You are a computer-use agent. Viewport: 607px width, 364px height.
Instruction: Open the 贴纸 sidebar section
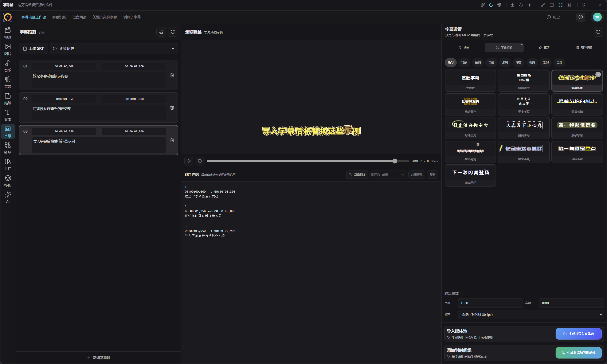click(8, 99)
